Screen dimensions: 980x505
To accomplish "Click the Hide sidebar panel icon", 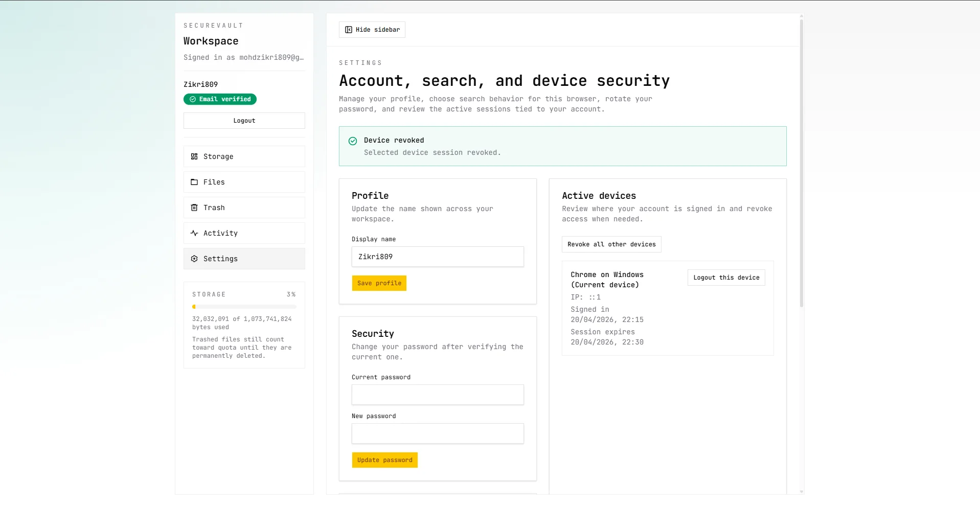I will click(349, 30).
